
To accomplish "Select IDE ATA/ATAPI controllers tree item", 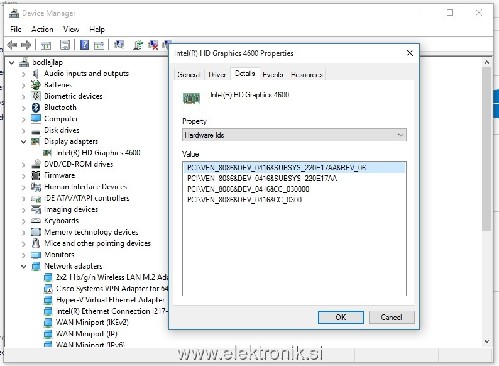I will point(87,198).
